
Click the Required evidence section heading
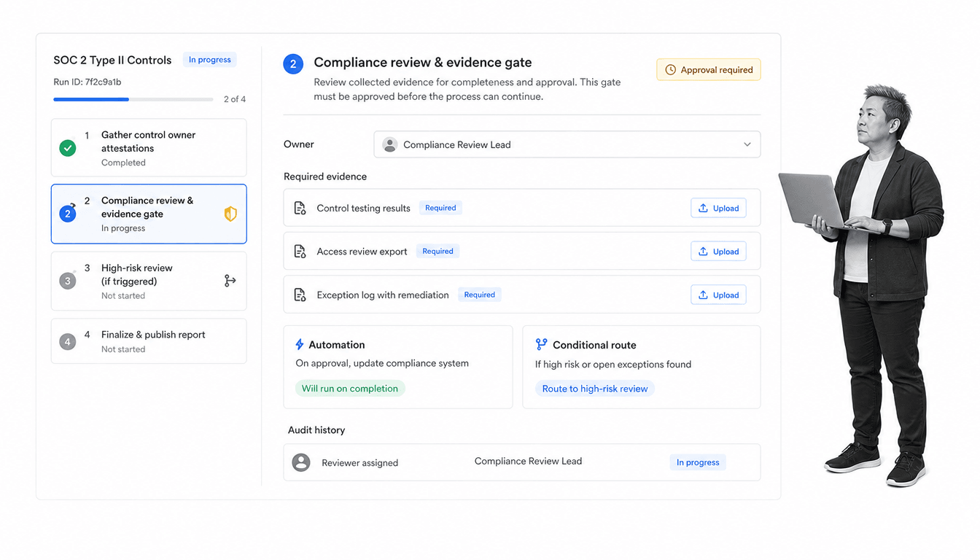point(325,176)
